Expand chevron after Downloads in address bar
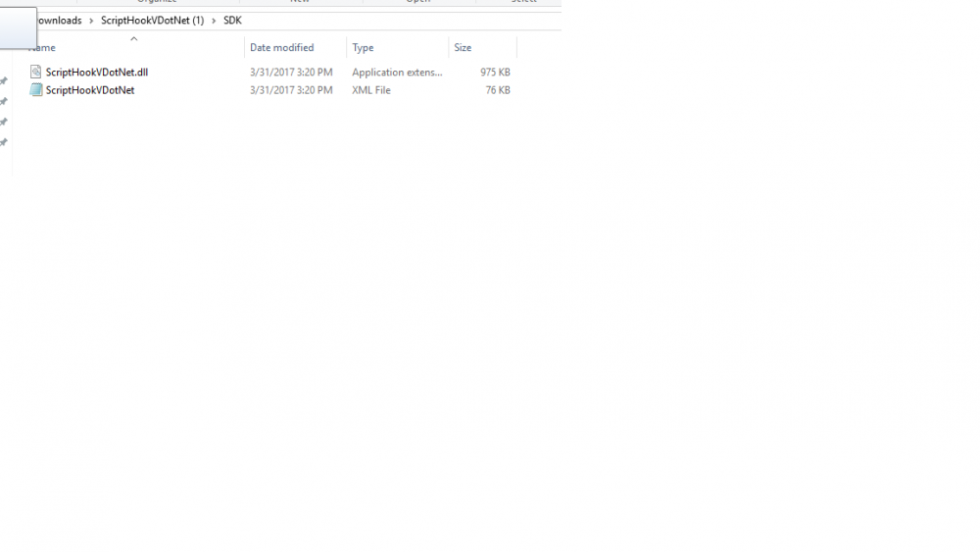 pyautogui.click(x=91, y=21)
